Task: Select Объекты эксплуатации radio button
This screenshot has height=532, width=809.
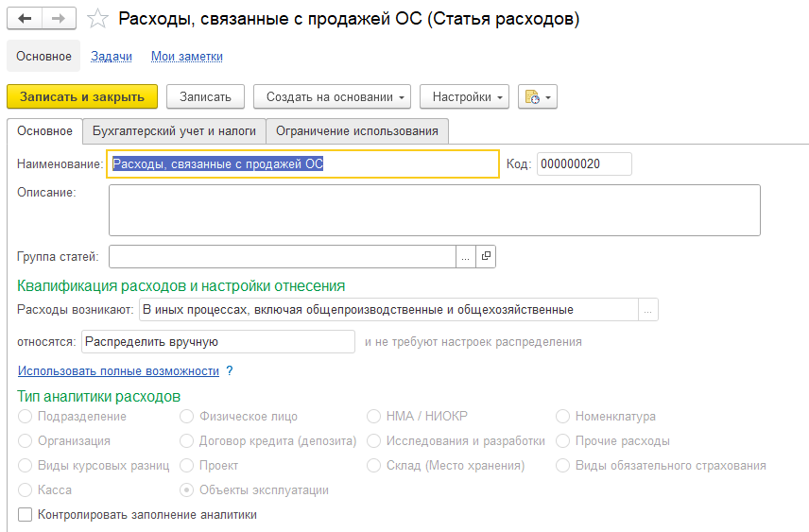Action: (187, 490)
